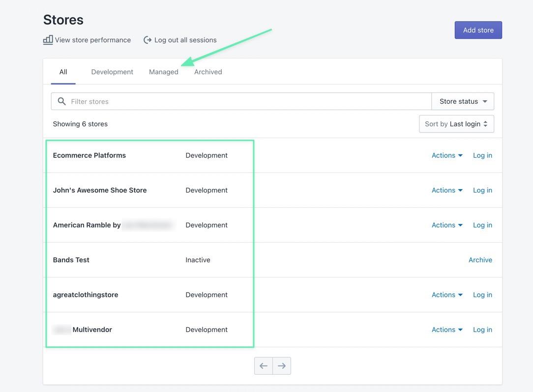
Task: Open Actions menu for agreatclothingstore
Action: 446,295
